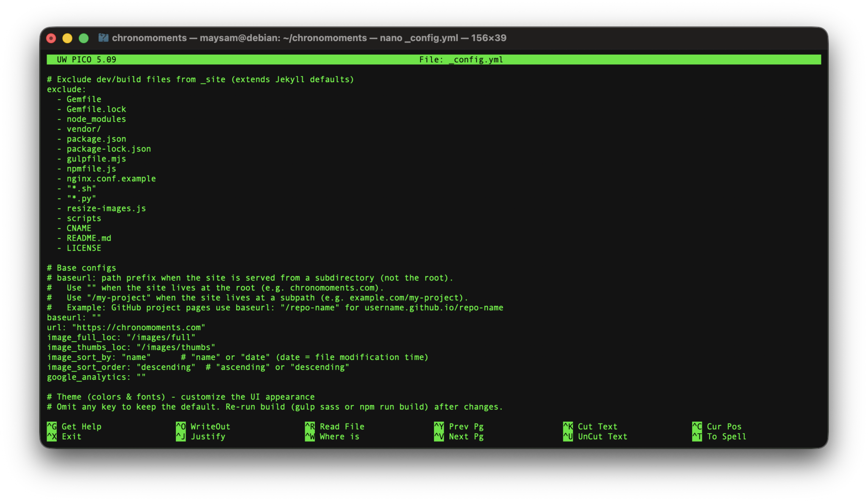
Task: Click the GitHub project pages example comment
Action: [x=275, y=307]
